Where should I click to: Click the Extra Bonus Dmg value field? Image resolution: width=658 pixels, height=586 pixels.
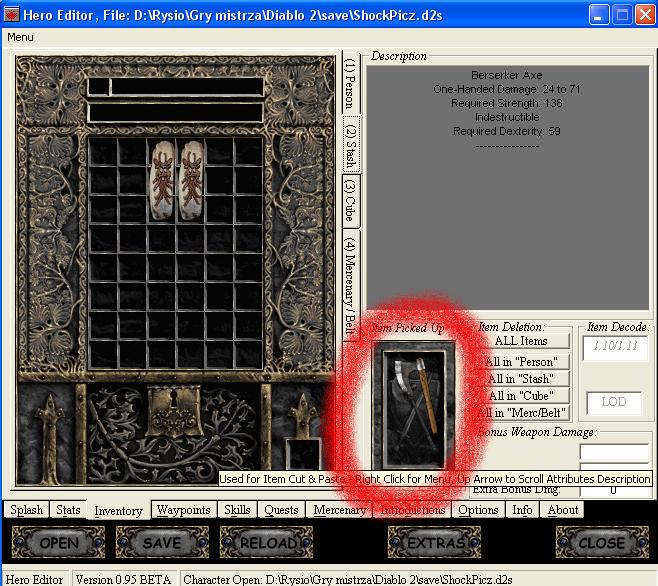613,490
